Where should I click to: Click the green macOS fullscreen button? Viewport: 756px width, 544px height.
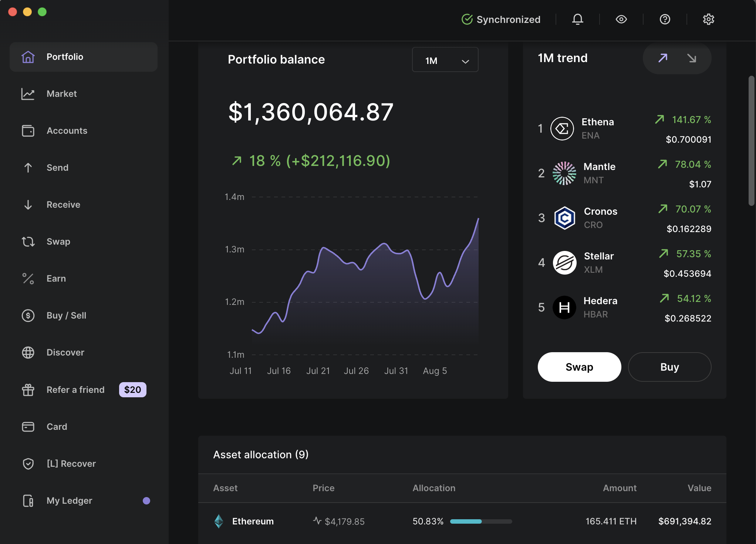tap(42, 12)
